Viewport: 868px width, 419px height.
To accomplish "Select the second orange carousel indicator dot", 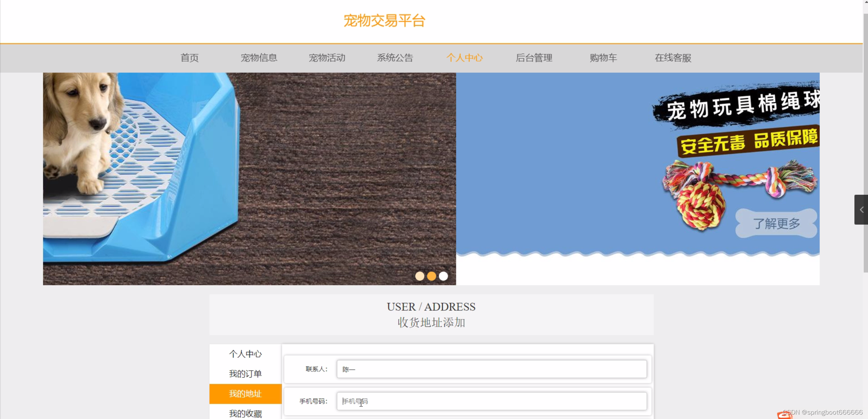I will (432, 276).
